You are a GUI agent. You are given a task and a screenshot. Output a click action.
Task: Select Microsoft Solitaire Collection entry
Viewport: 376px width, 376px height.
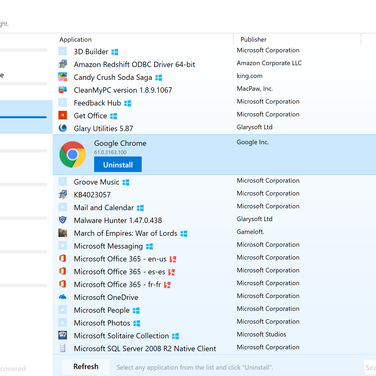[121, 336]
